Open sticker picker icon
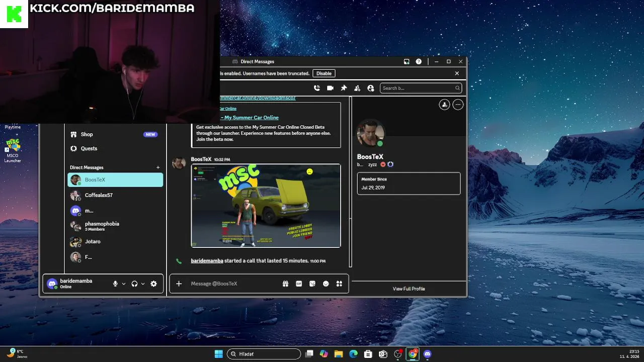 tap(312, 284)
